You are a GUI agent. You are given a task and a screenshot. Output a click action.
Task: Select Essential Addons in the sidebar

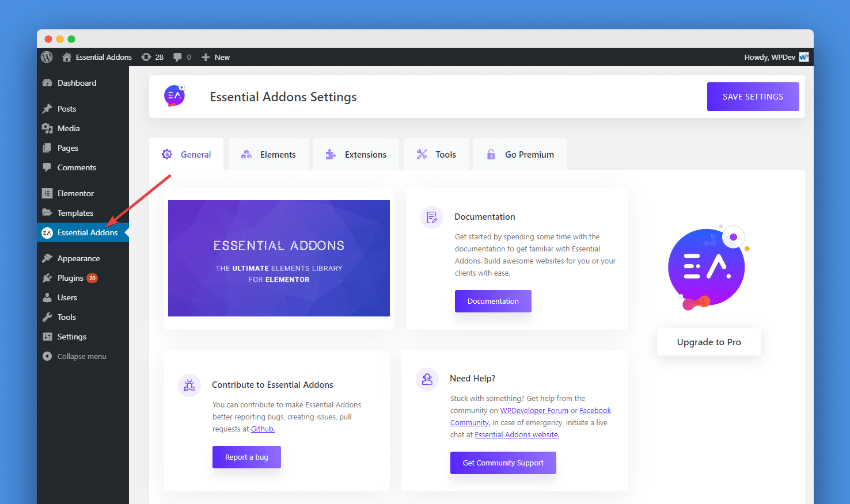point(83,232)
